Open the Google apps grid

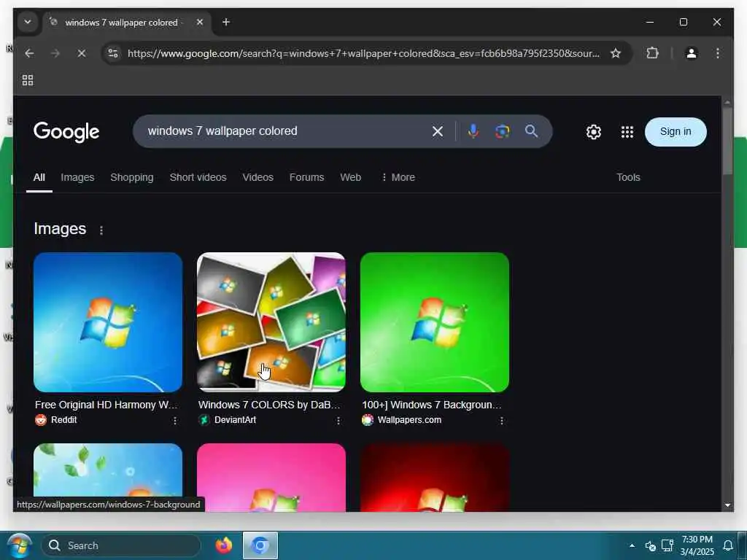pos(627,132)
